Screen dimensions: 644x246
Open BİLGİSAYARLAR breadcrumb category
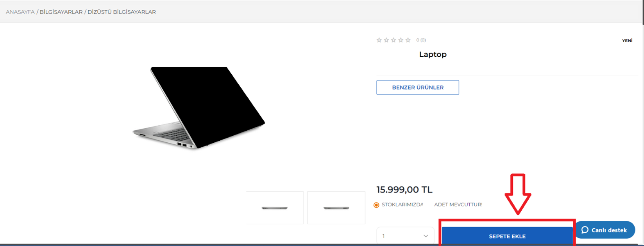61,12
